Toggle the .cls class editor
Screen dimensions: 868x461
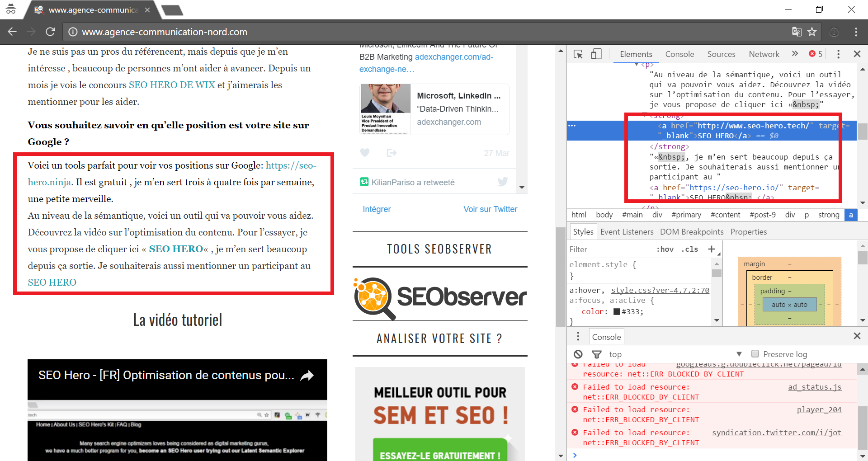coord(690,249)
